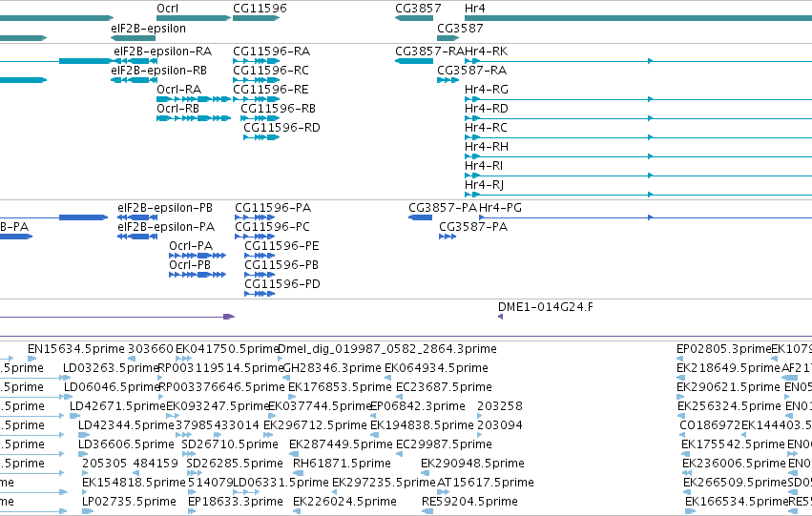Image resolution: width=812 pixels, height=516 pixels.
Task: Select protein Ocrl-PA
Action: (x=191, y=246)
